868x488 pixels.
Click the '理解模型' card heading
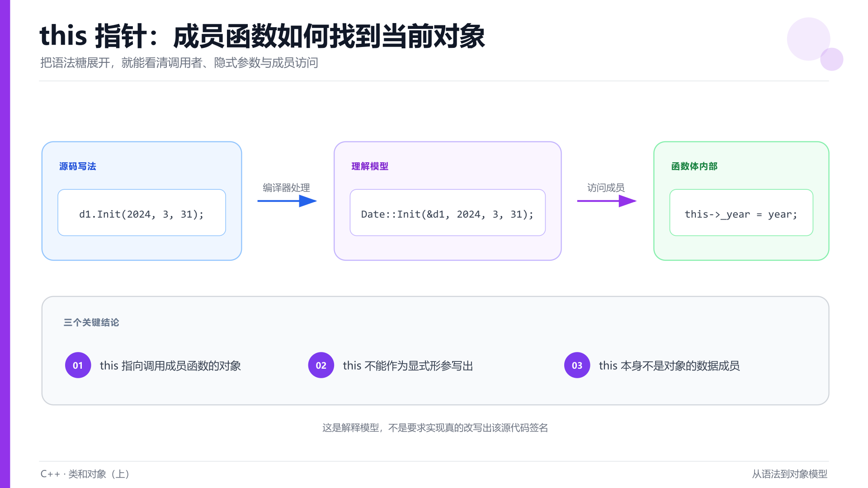[370, 166]
